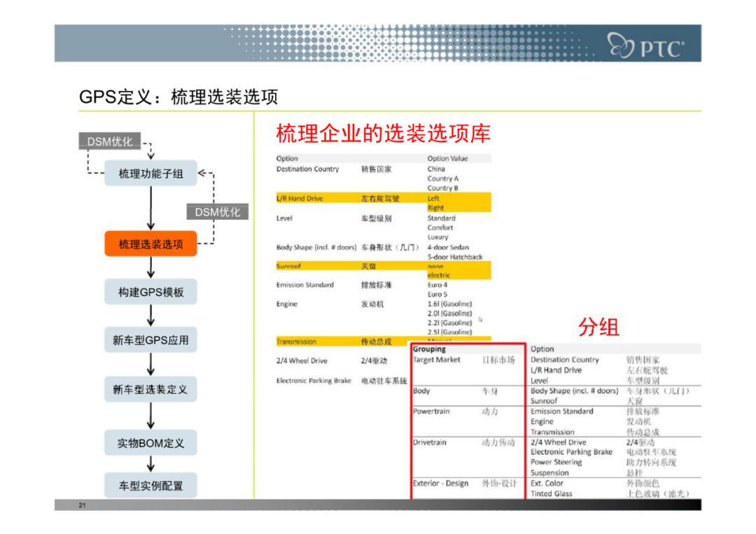
Task: Click the electric sunroof value
Action: coord(439,275)
